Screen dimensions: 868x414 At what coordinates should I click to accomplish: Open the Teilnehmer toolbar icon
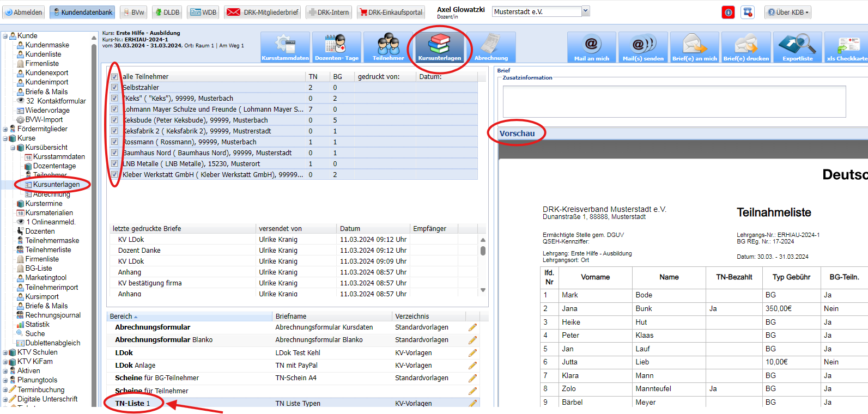[388, 47]
